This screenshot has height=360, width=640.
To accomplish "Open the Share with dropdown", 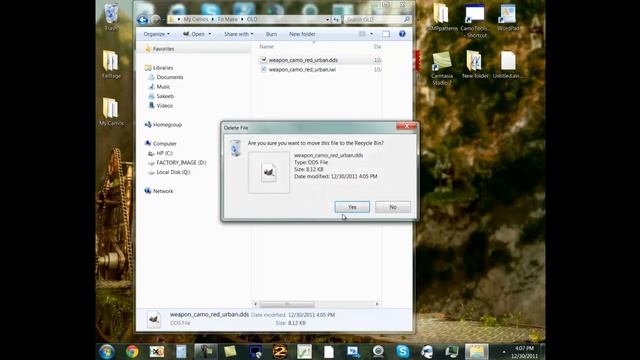I will pos(239,34).
